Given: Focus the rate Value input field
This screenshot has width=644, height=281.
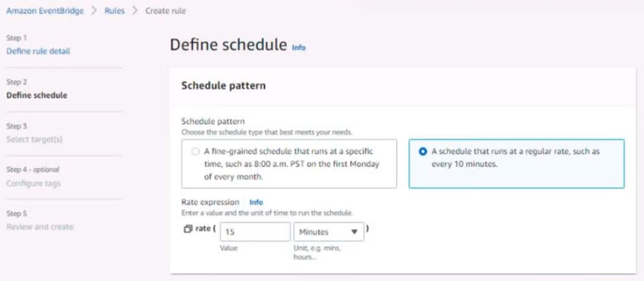Looking at the screenshot, I should tap(254, 232).
